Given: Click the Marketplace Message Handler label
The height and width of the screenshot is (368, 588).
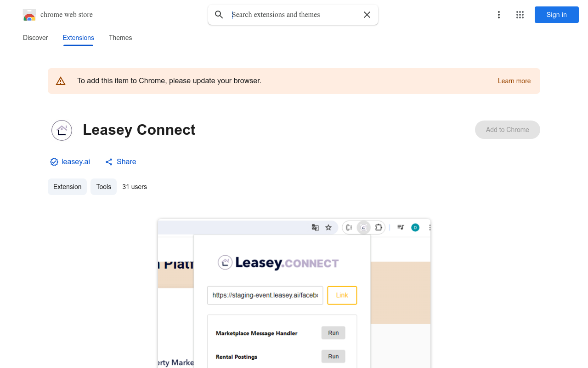Looking at the screenshot, I should pyautogui.click(x=257, y=333).
